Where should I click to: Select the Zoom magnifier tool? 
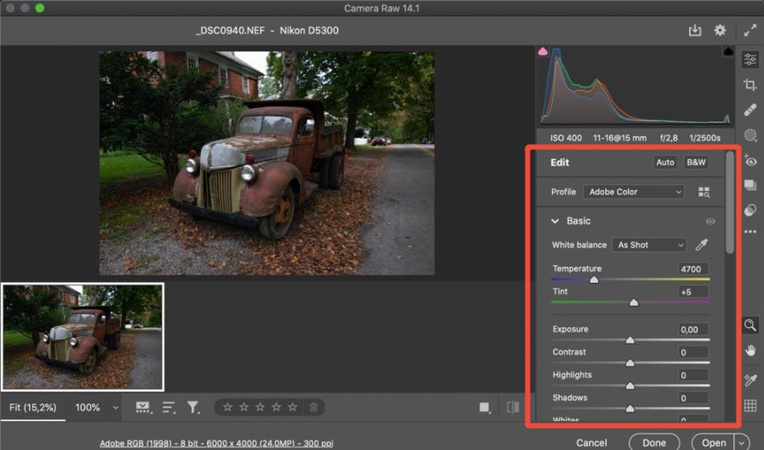(750, 325)
